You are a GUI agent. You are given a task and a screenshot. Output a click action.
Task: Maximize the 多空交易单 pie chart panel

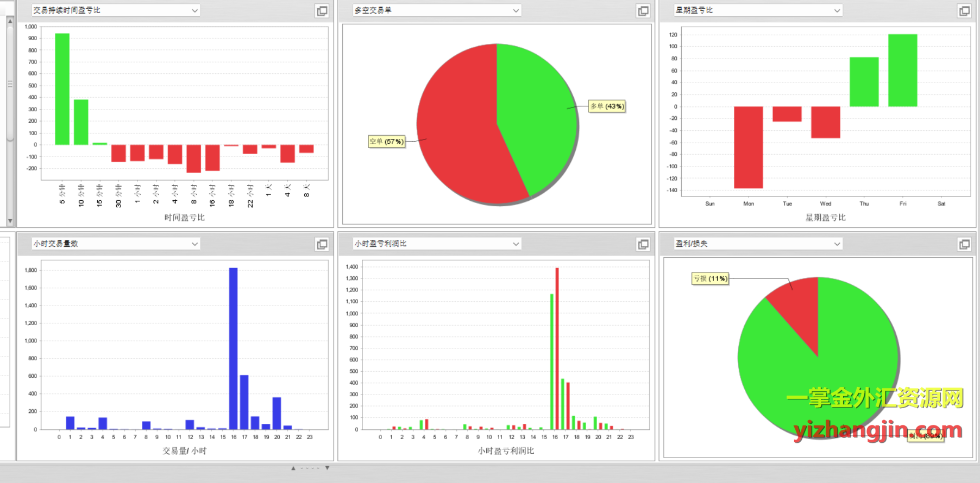tap(643, 11)
